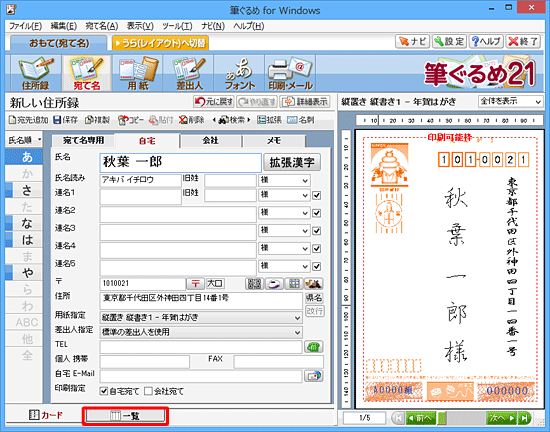Click the 拡張漢字 button
Screen dimensions: 550x432
pyautogui.click(x=292, y=162)
